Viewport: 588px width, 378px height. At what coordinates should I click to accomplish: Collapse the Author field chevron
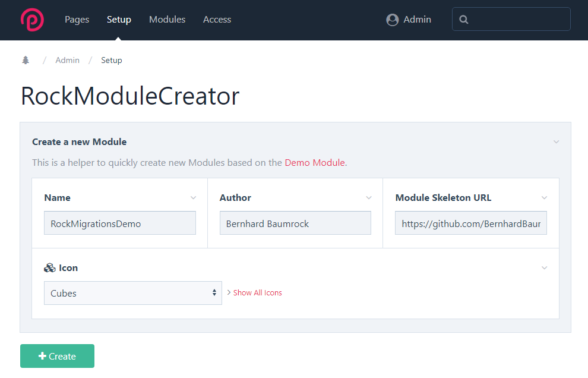point(369,198)
